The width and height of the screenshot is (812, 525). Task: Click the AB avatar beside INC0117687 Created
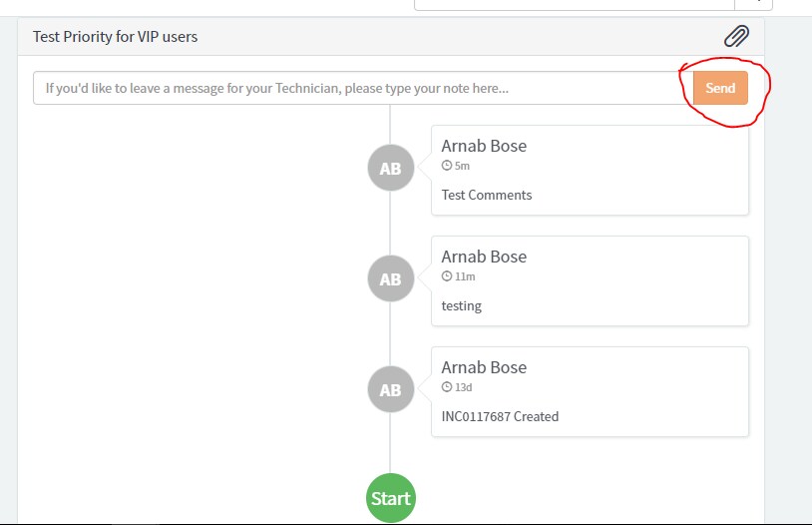point(390,389)
